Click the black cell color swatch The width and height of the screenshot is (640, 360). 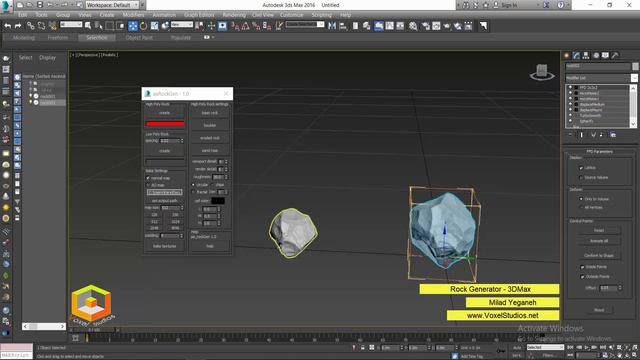[218, 200]
